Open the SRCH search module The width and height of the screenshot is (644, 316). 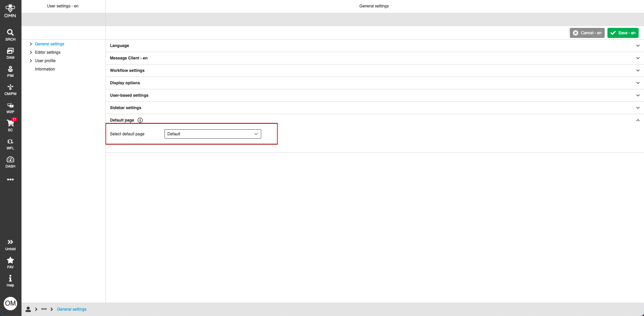(10, 35)
